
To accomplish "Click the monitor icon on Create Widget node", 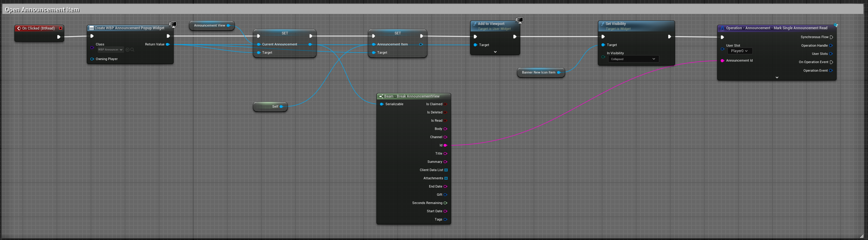I will 173,24.
